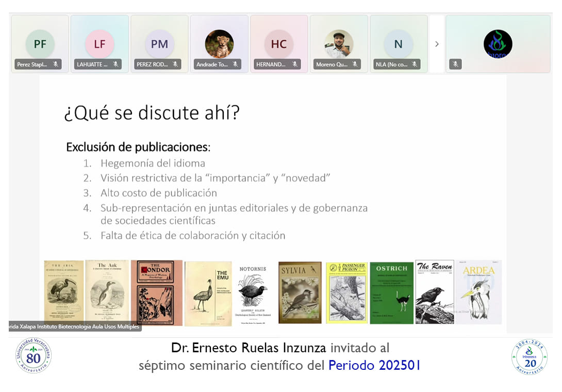
Task: Toggle muted mic icon on Hernandez tile
Action: click(295, 64)
